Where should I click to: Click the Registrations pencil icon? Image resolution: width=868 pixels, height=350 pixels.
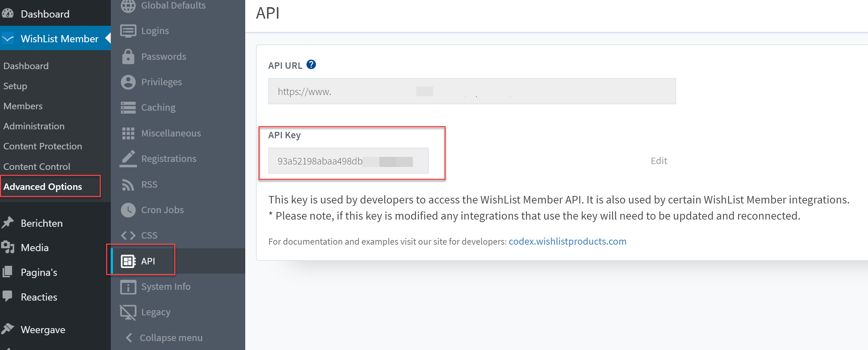[128, 159]
